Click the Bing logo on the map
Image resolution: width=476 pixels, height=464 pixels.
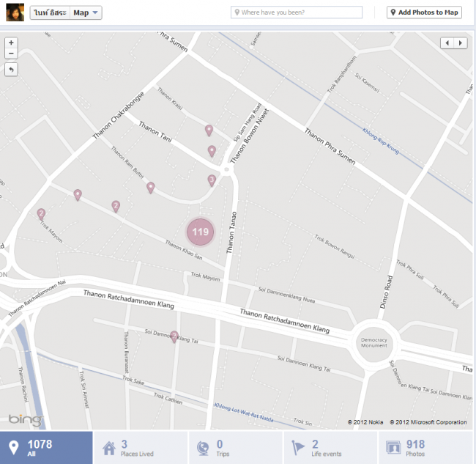click(26, 420)
